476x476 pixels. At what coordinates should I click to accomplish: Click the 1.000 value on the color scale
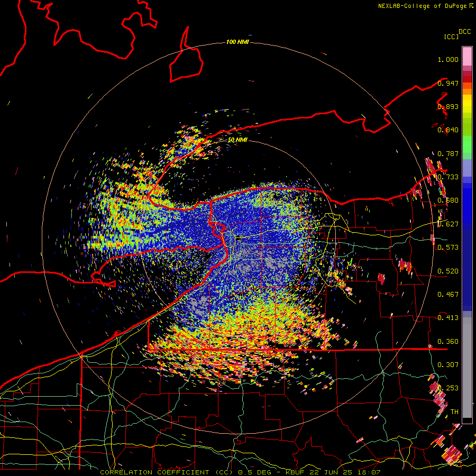click(448, 59)
